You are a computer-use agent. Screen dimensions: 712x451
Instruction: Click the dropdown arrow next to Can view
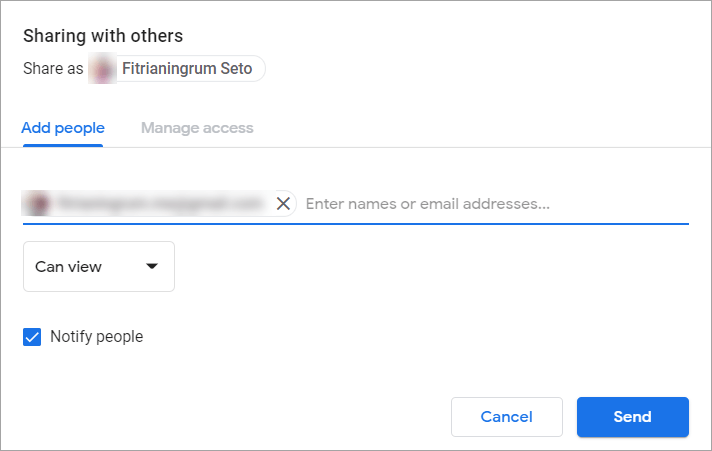click(x=152, y=266)
